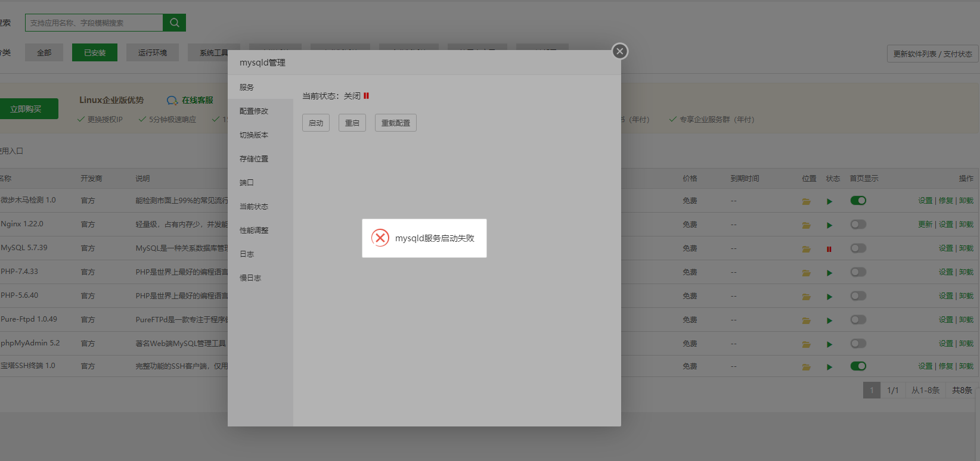The image size is (980, 461).
Task: Enable homepage display for PHP-5.6.40
Action: [858, 296]
